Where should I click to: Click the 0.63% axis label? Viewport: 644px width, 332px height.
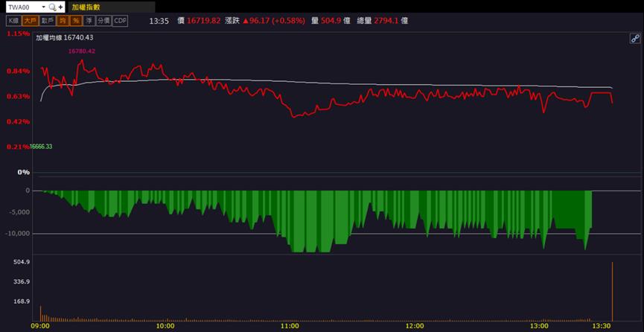click(19, 96)
